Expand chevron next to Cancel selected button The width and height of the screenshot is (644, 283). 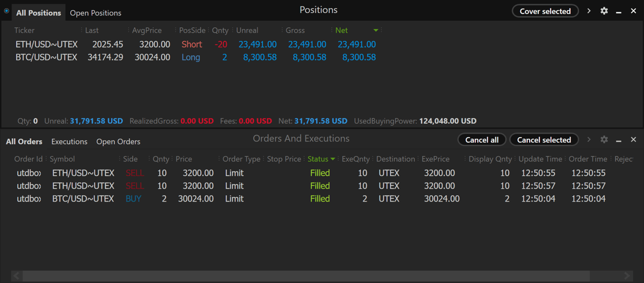tap(589, 139)
